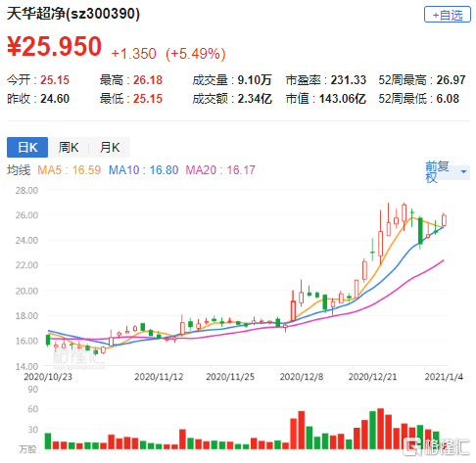Click the 2021/1/4 date axis label
This screenshot has width=476, height=463.
point(444,377)
